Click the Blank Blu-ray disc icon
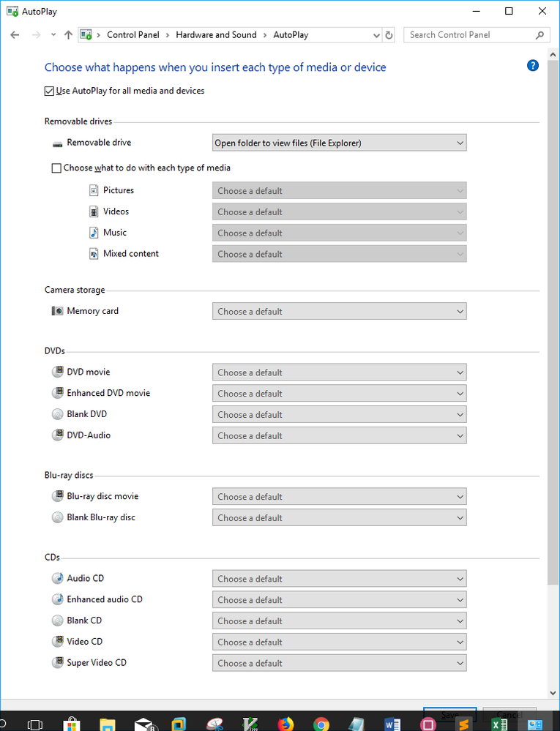The image size is (560, 731). [57, 517]
